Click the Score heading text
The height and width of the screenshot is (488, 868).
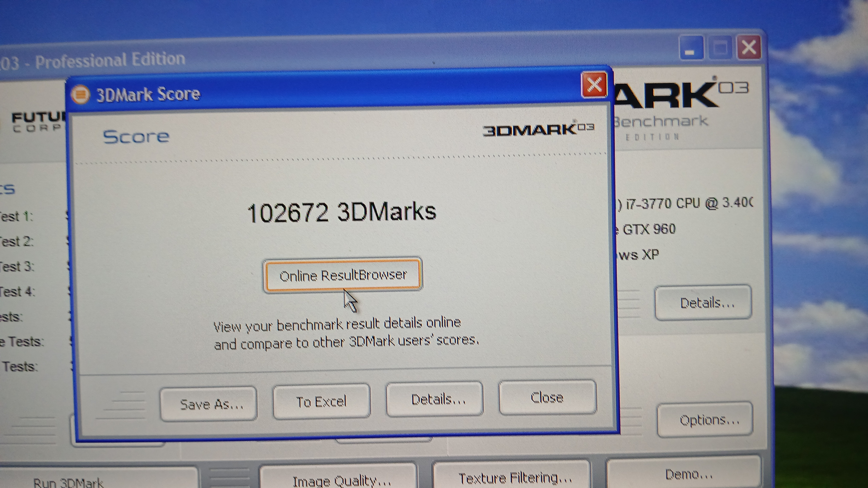coord(136,137)
